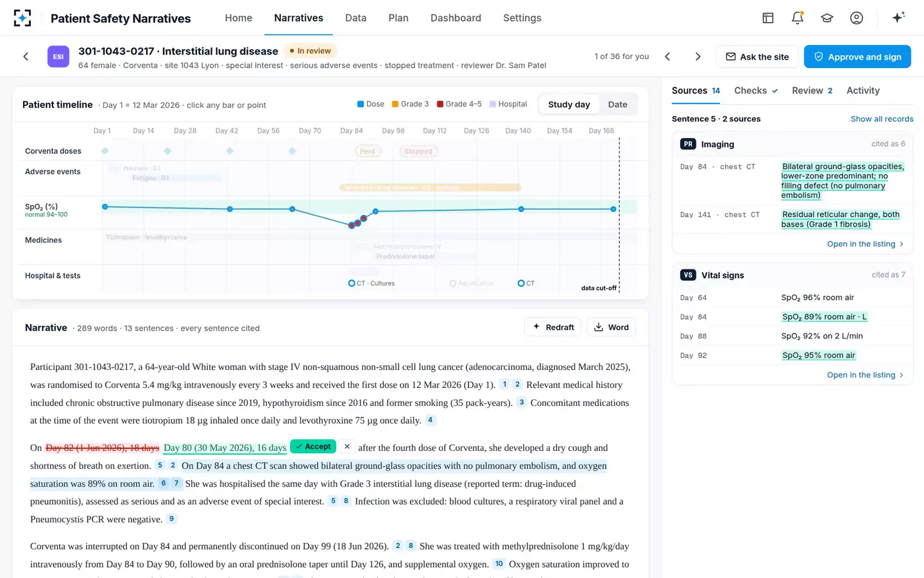Go to the previous narrative in queue
The height and width of the screenshot is (578, 924).
click(667, 57)
